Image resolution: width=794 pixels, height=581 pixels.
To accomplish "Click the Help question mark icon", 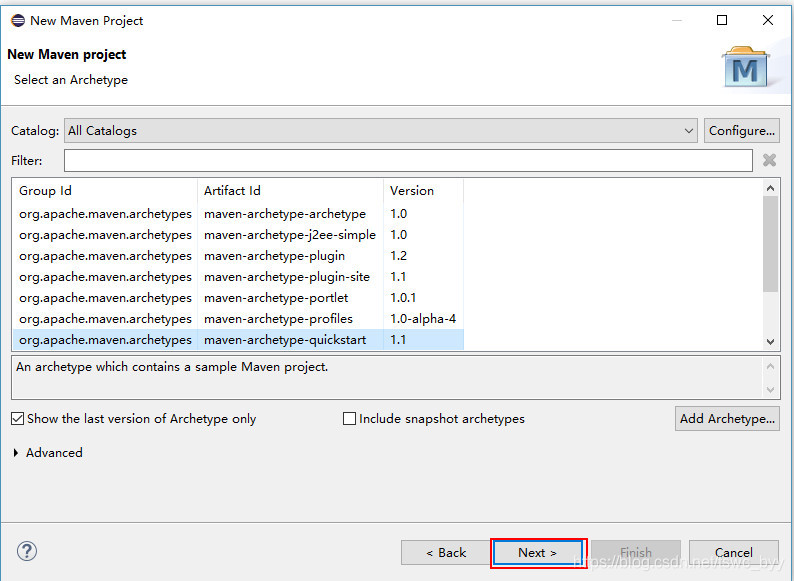I will pos(27,551).
